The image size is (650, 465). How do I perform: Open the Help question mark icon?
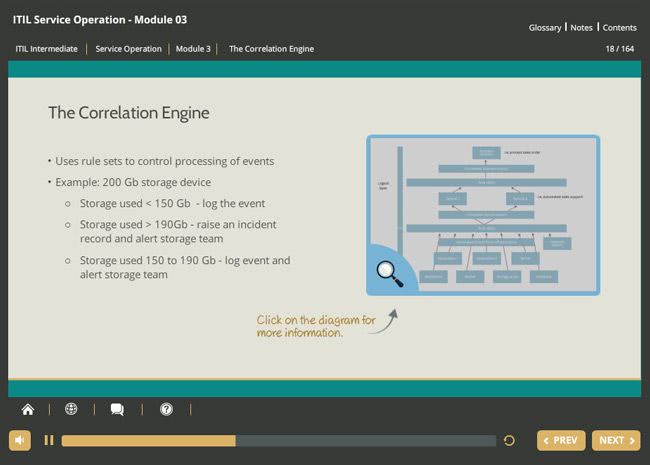pyautogui.click(x=166, y=409)
